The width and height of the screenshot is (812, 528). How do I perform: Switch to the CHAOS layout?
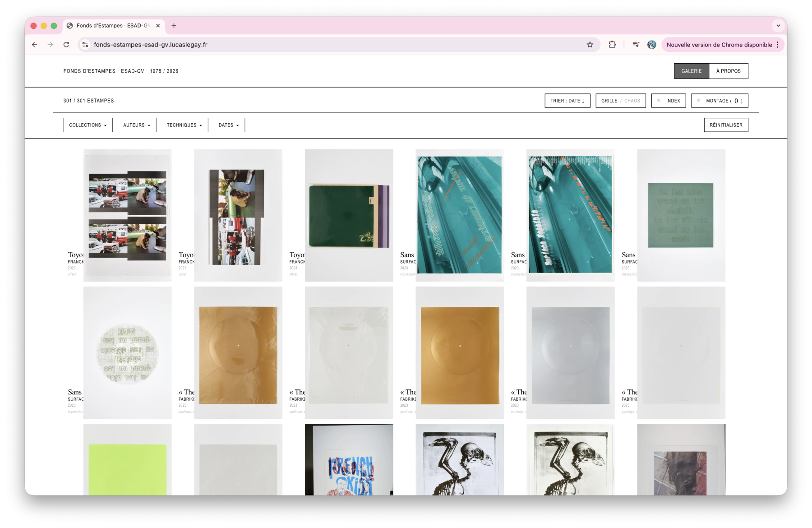632,101
